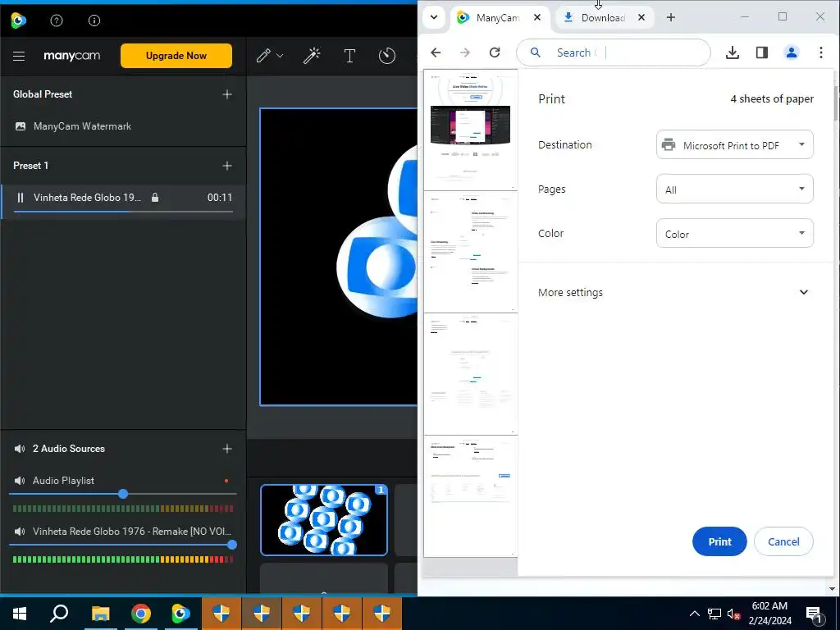Image resolution: width=840 pixels, height=630 pixels.
Task: Click the Print button
Action: [719, 541]
